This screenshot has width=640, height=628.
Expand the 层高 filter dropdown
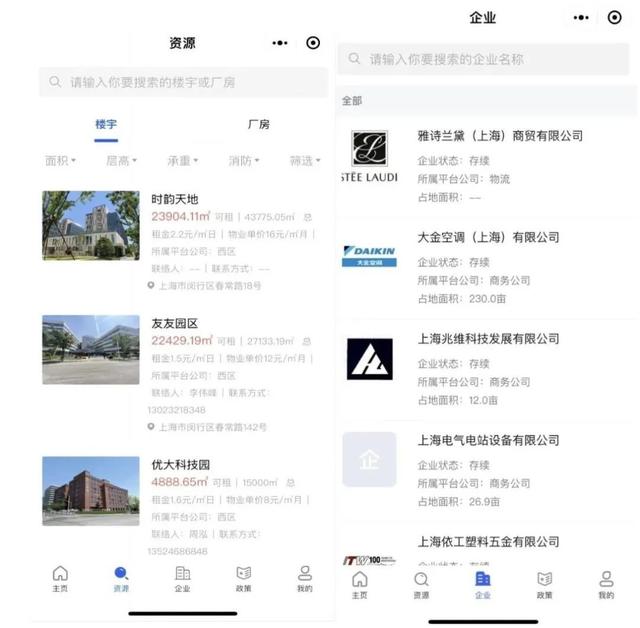click(x=121, y=161)
